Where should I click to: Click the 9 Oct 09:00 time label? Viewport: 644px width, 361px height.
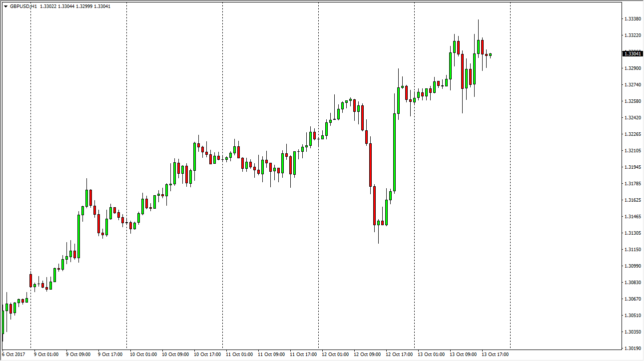click(x=78, y=355)
